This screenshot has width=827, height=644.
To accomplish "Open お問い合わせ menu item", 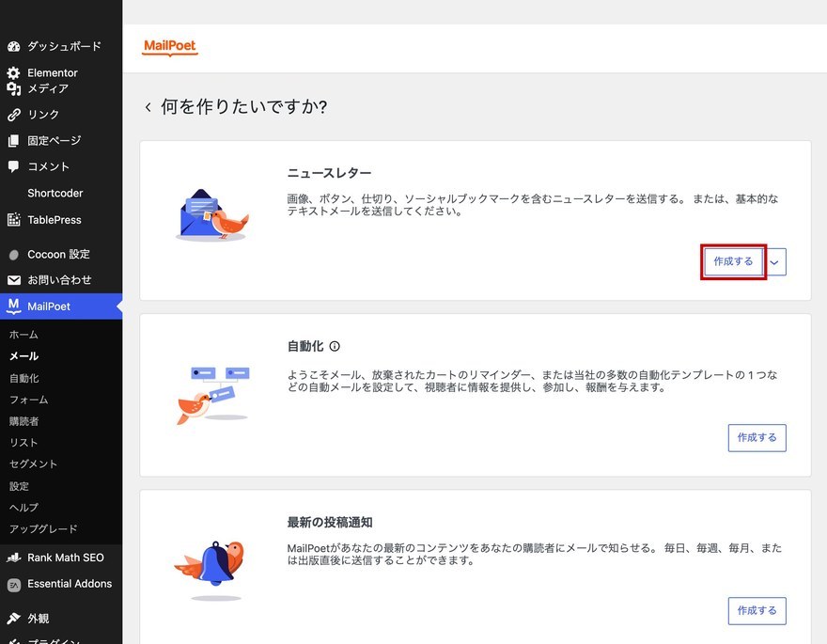I will tap(61, 280).
